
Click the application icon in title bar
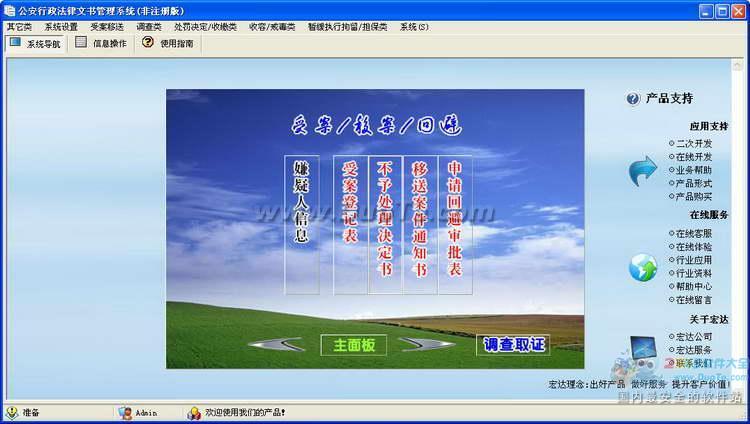click(9, 11)
